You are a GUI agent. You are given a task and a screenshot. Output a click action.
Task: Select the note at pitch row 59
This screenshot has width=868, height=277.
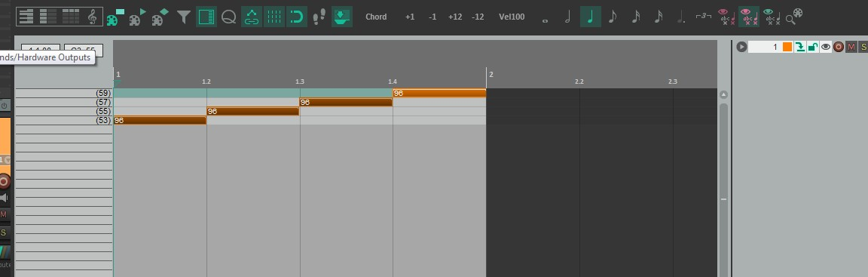(x=439, y=93)
